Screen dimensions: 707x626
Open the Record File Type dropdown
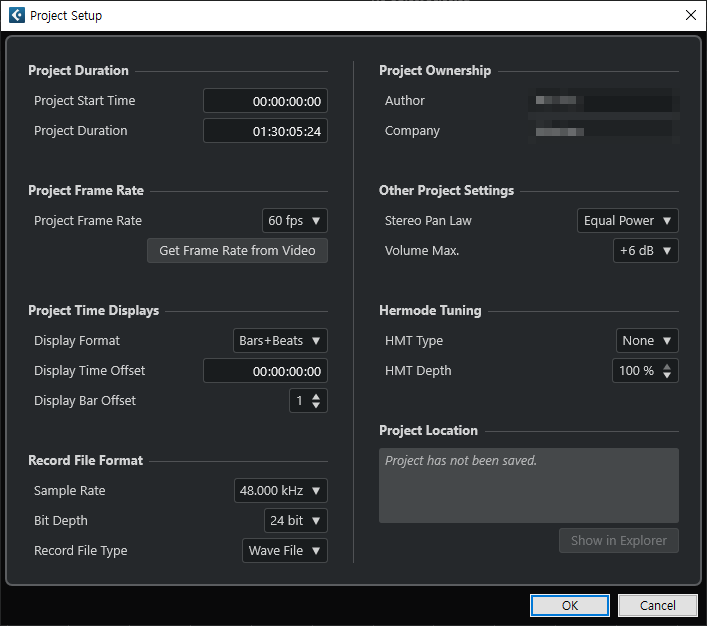pyautogui.click(x=285, y=550)
